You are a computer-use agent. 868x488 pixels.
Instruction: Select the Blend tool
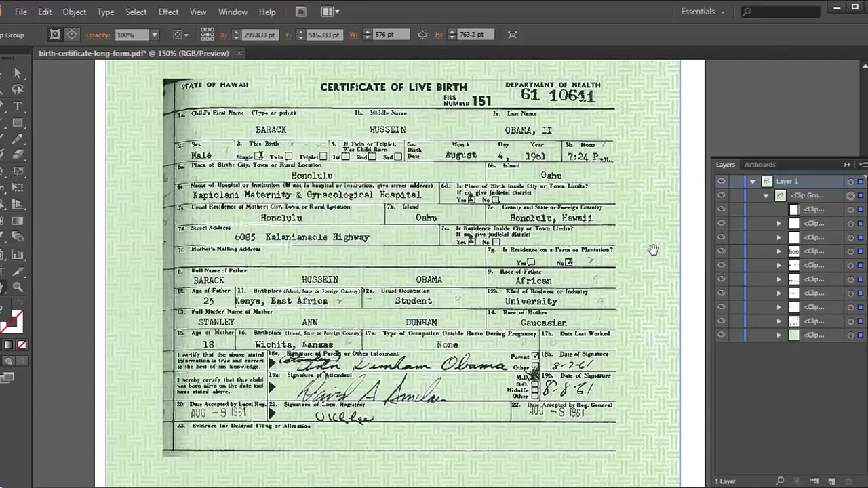tap(18, 237)
